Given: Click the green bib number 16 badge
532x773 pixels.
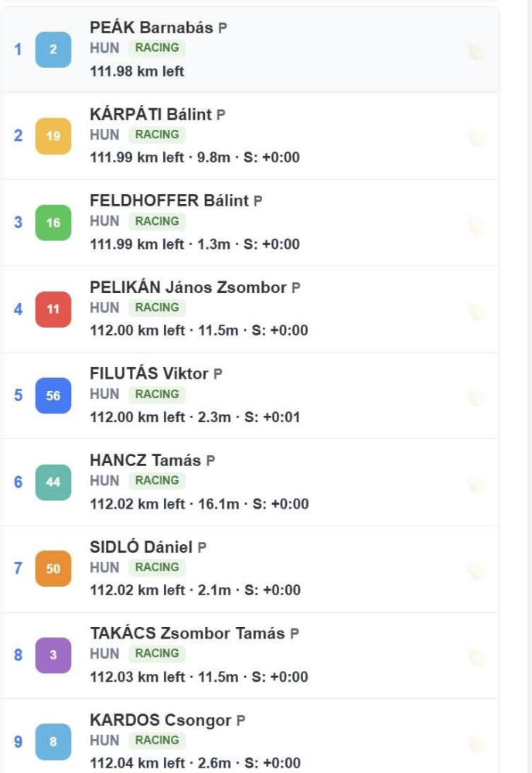Looking at the screenshot, I should point(53,223).
